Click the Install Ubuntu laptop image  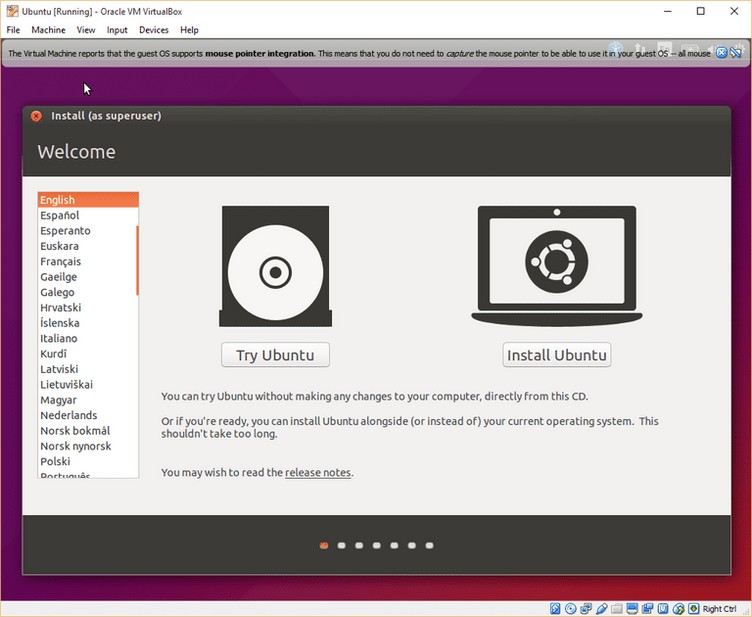[557, 266]
